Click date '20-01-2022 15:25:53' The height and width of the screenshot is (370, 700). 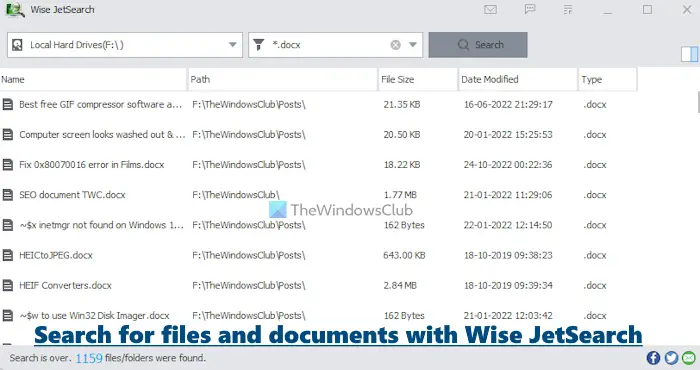(x=508, y=134)
